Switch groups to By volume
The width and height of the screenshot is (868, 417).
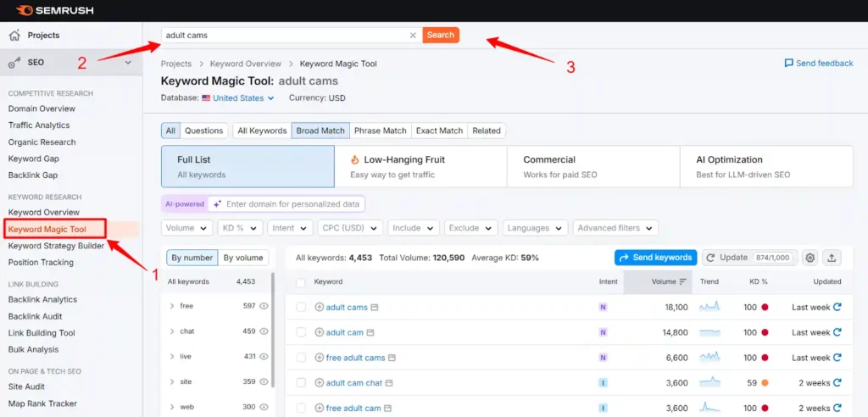243,258
